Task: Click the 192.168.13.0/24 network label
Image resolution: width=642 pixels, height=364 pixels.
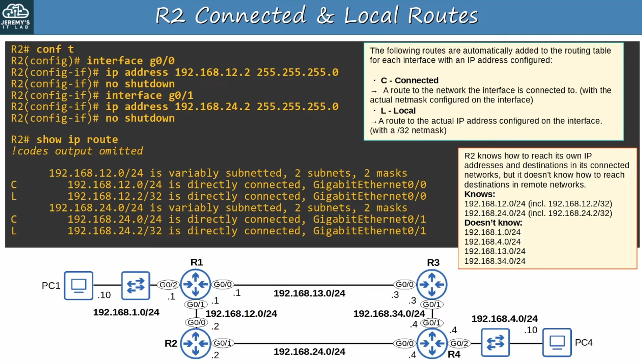Action: coord(309,293)
